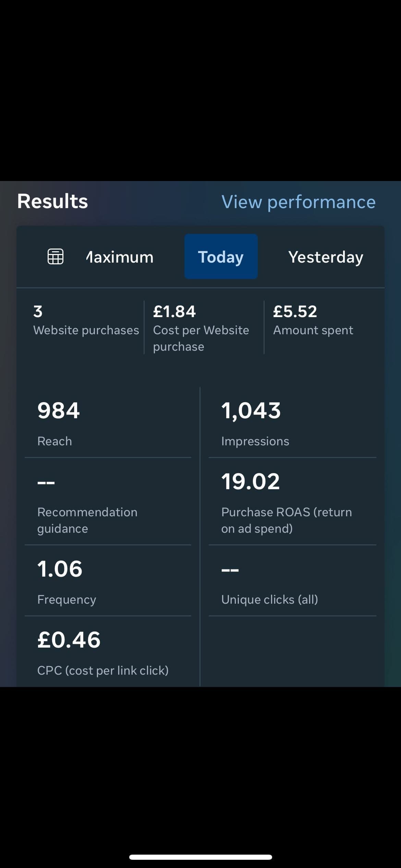The height and width of the screenshot is (868, 401).
Task: Tap the Impressions label text
Action: [x=255, y=441]
